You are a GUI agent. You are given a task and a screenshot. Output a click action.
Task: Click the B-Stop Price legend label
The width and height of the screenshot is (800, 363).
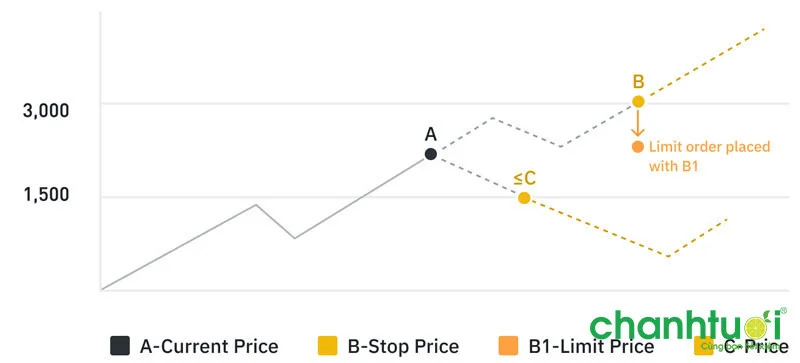[403, 347]
